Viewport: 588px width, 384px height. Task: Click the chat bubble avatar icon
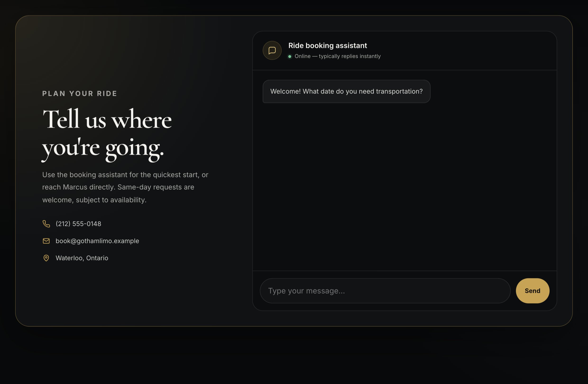pyautogui.click(x=272, y=51)
